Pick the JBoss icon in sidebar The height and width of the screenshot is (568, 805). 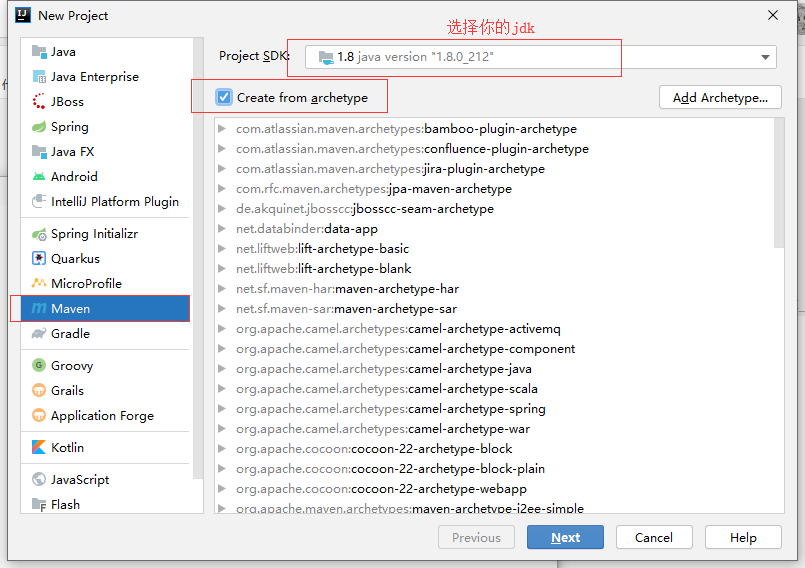point(39,101)
